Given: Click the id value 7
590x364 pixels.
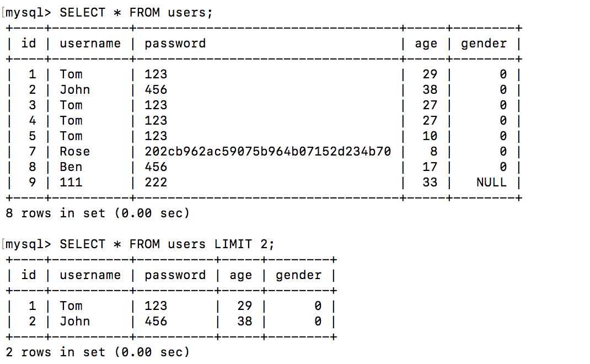Looking at the screenshot, I should [32, 152].
